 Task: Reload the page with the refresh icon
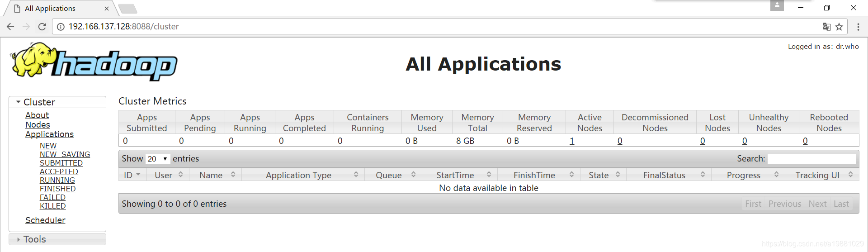click(x=42, y=27)
